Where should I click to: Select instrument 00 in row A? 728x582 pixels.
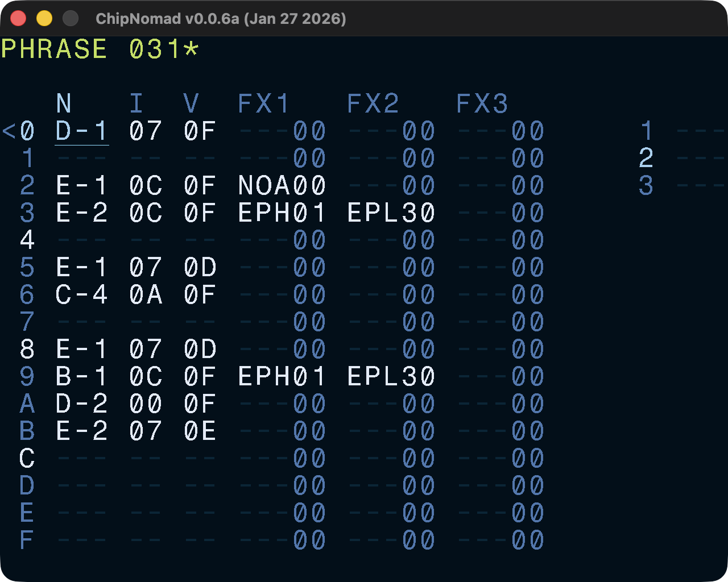146,404
